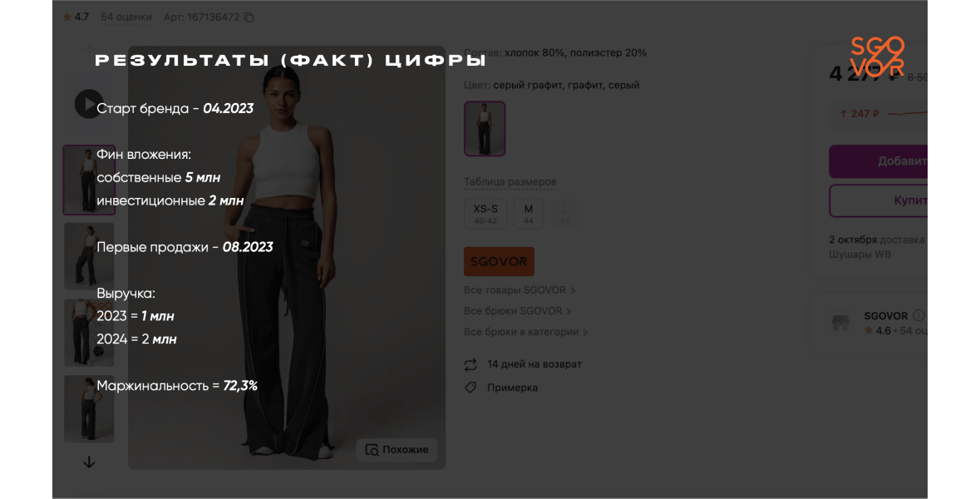Select size XS-S 40-42
The height and width of the screenshot is (499, 980).
point(485,214)
